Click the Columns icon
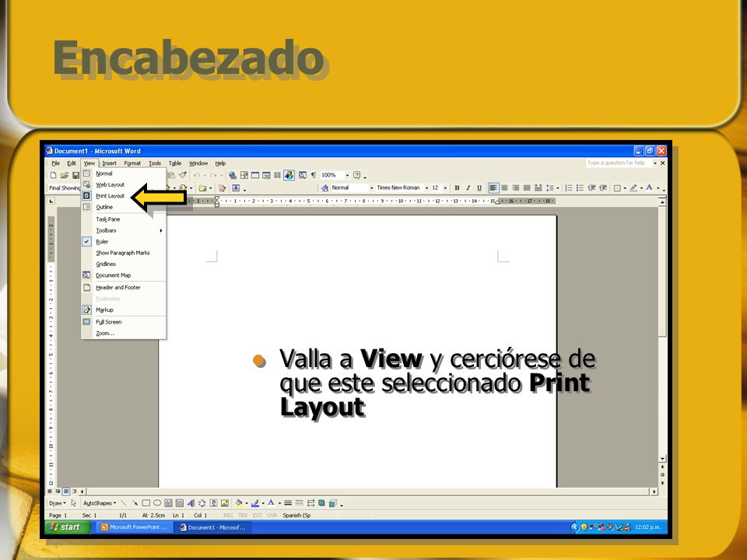The image size is (747, 560). (x=277, y=175)
